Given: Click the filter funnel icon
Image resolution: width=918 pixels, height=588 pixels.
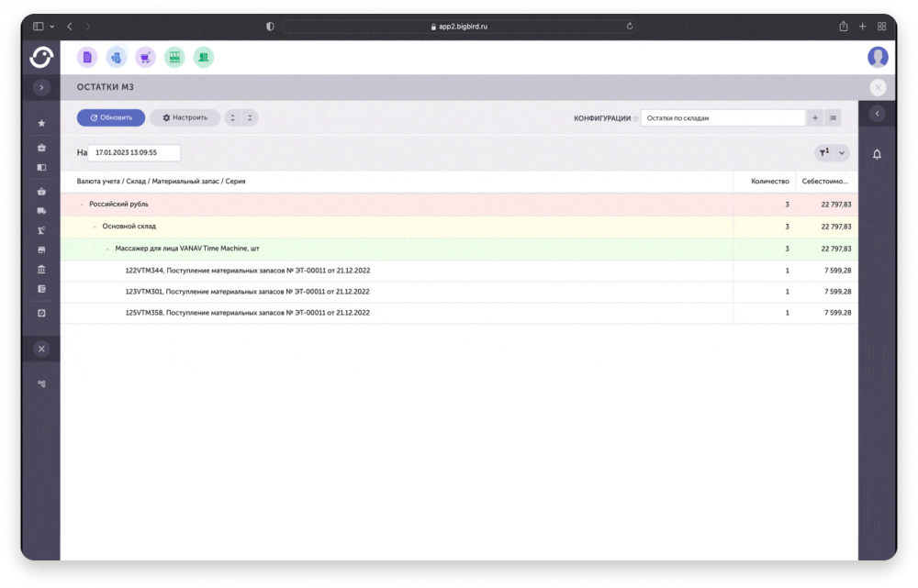Looking at the screenshot, I should (823, 153).
